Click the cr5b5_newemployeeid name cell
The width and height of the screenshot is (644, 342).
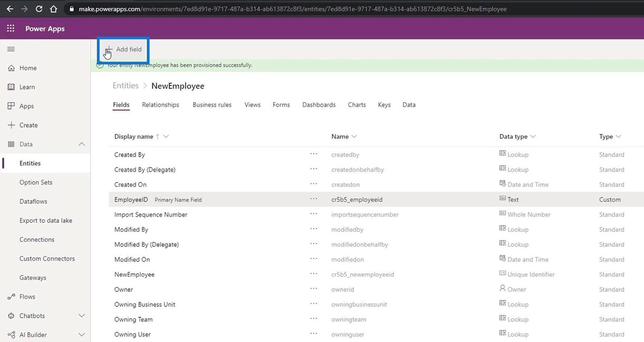pyautogui.click(x=363, y=274)
